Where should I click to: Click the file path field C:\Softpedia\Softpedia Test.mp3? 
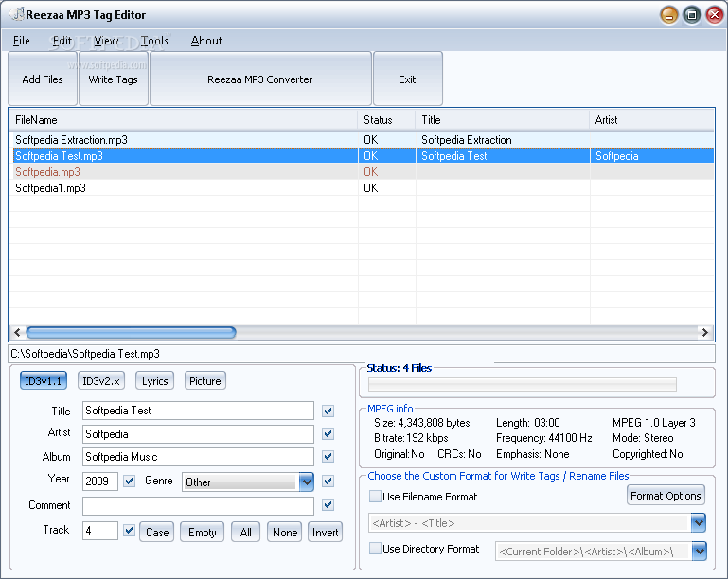pos(362,354)
